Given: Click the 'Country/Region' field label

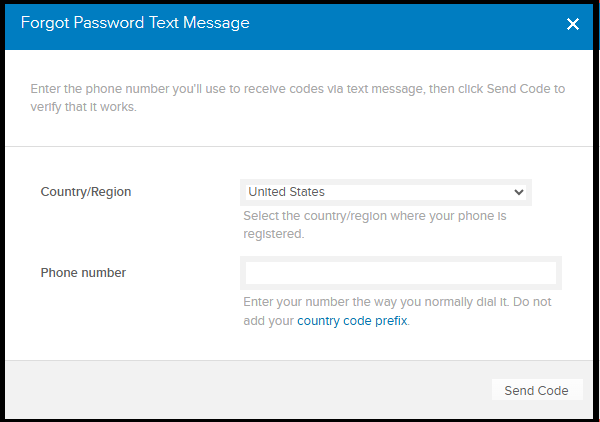Looking at the screenshot, I should [x=86, y=192].
